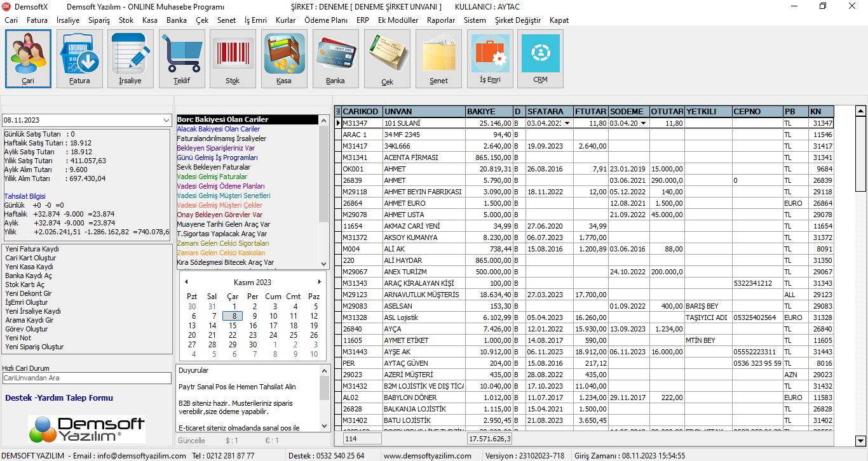This screenshot has height=461, width=868.
Task: Select day 8 highlighted in calendar
Action: click(x=234, y=316)
